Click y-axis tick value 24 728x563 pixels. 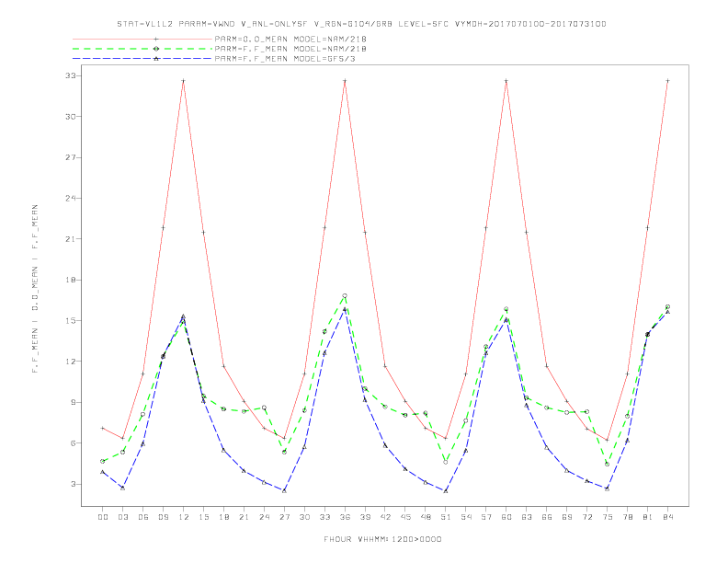tap(70, 199)
